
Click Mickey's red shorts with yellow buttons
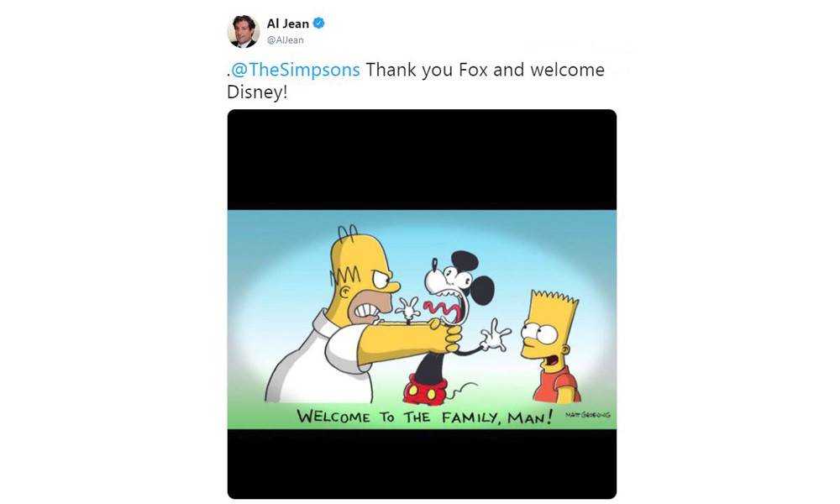click(425, 391)
